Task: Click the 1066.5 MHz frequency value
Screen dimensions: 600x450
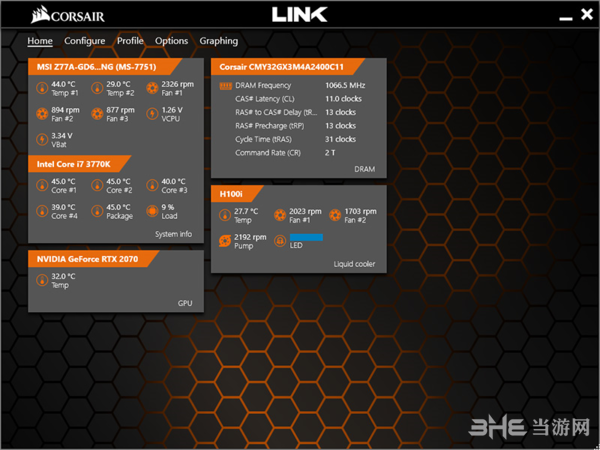Action: (x=345, y=86)
